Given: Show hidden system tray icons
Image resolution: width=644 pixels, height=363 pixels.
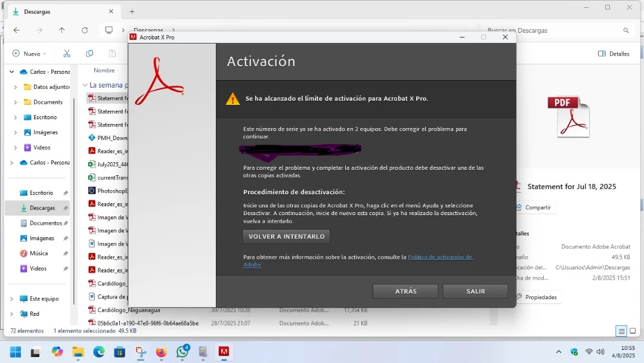Looking at the screenshot, I should tap(559, 352).
